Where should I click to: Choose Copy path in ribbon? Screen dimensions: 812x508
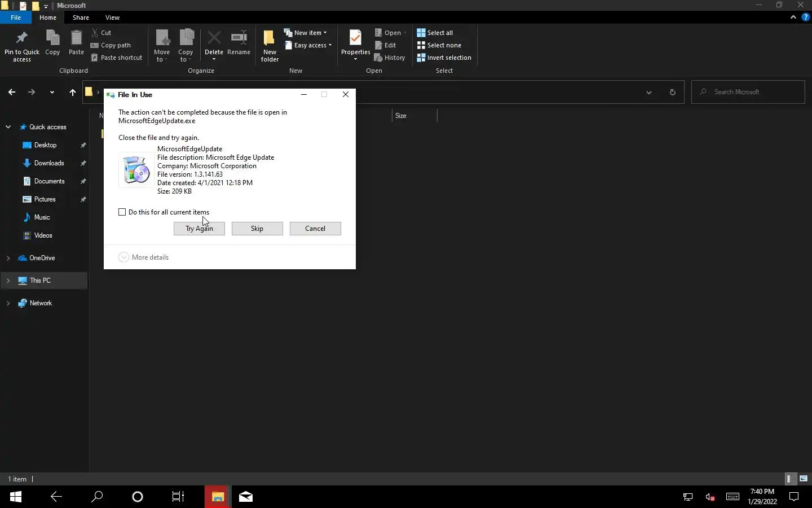[111, 45]
